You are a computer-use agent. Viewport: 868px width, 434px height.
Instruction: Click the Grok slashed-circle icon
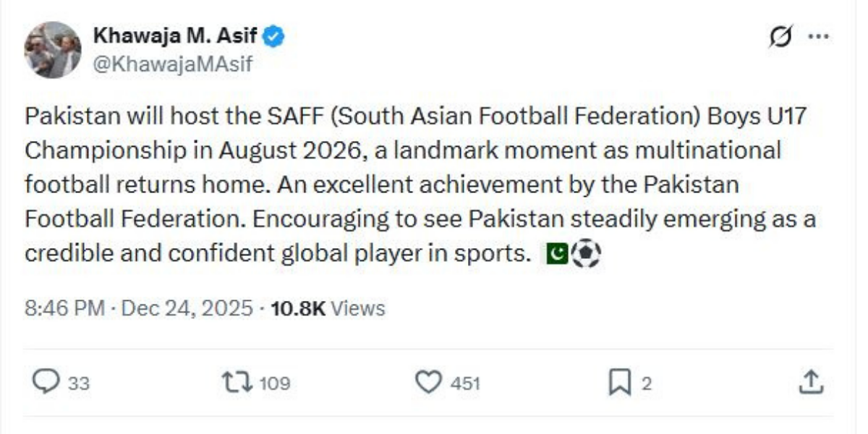click(781, 36)
